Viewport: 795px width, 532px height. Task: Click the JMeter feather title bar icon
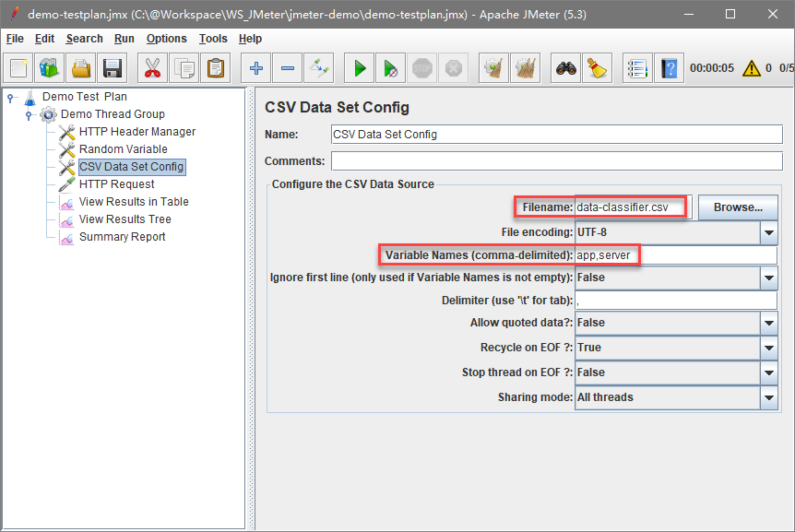[15, 14]
